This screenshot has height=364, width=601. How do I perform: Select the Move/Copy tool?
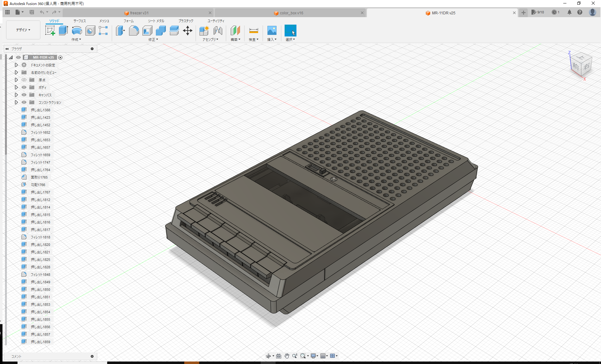pyautogui.click(x=188, y=31)
